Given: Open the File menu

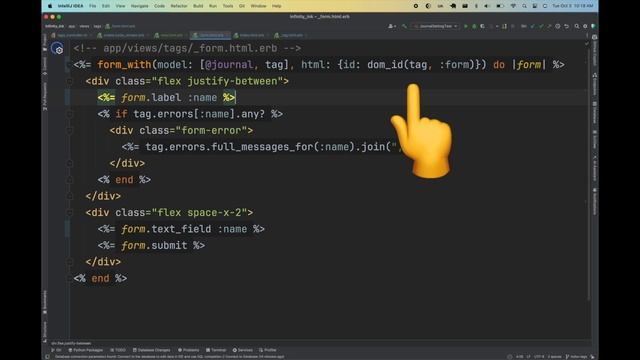Looking at the screenshot, I should point(93,6).
